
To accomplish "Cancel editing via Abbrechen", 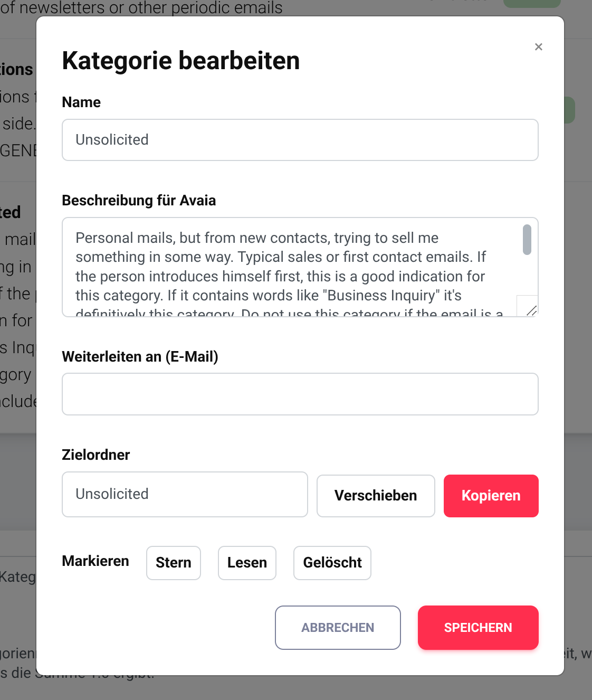I will click(338, 628).
